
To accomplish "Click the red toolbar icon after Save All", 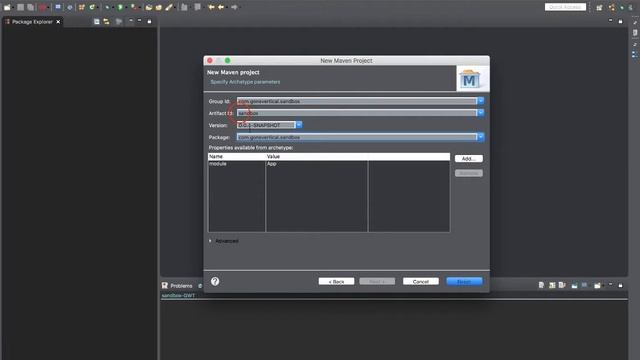I will [42, 7].
